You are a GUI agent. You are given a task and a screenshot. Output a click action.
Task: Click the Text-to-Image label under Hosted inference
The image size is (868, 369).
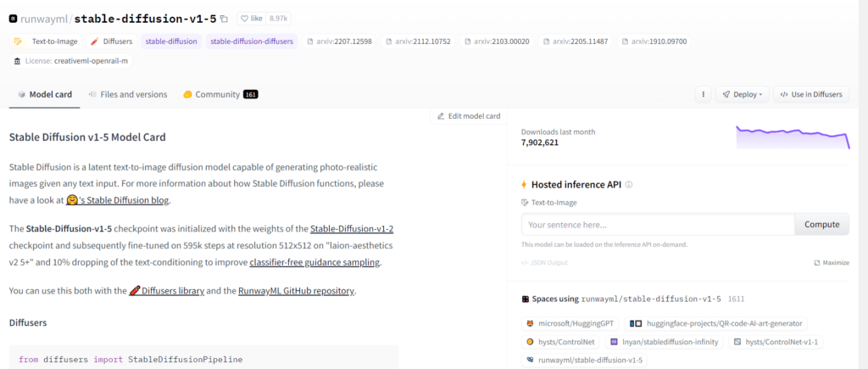[554, 202]
